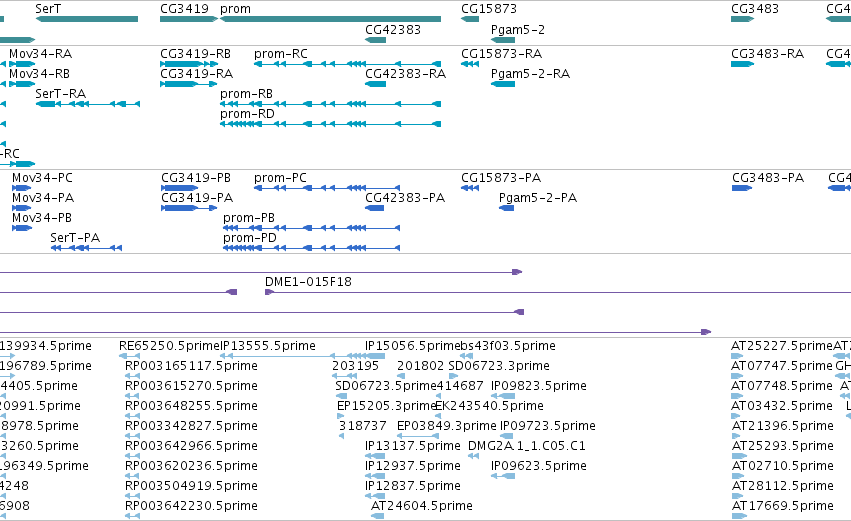This screenshot has width=851, height=521.
Task: Select the prom-PB protein label
Action: [x=249, y=218]
